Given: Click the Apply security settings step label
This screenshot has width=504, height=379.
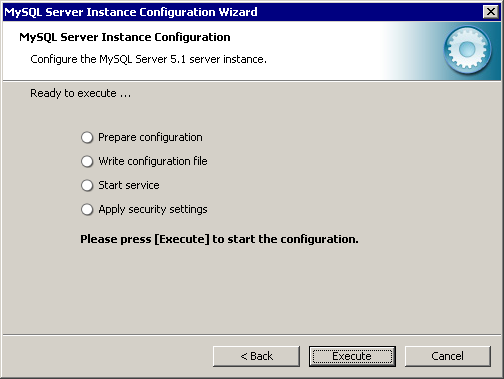Looking at the screenshot, I should pos(153,209).
